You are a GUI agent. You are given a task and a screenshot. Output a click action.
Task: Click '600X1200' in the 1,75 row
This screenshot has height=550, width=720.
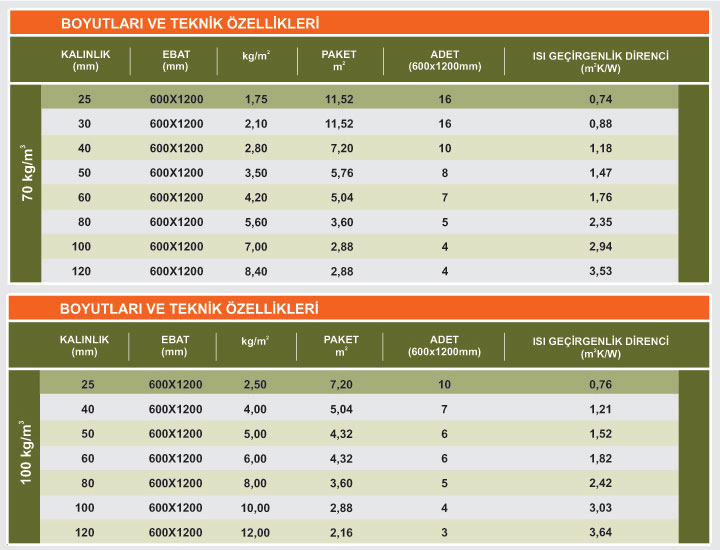tap(176, 99)
